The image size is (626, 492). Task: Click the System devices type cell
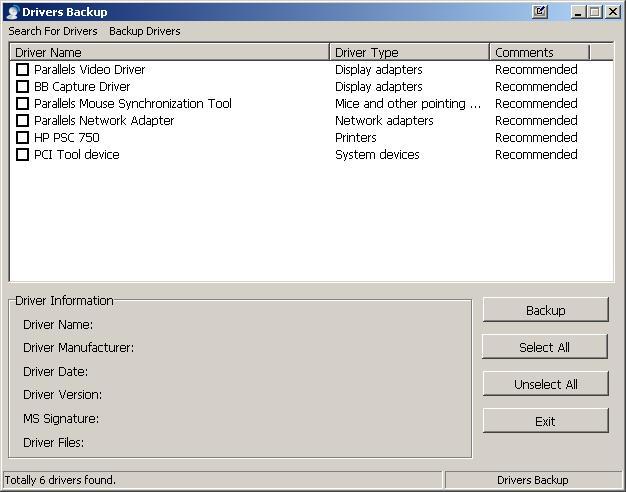coord(377,155)
